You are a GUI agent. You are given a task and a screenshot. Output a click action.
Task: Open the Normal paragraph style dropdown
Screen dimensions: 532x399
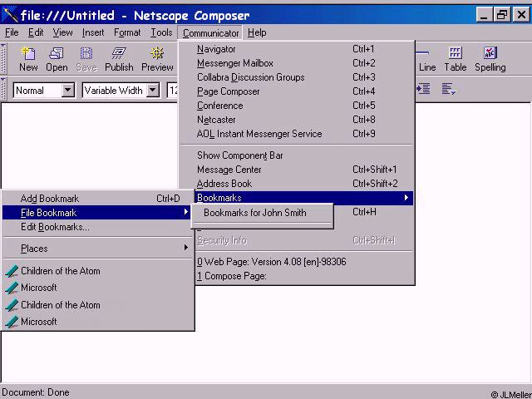pos(68,91)
